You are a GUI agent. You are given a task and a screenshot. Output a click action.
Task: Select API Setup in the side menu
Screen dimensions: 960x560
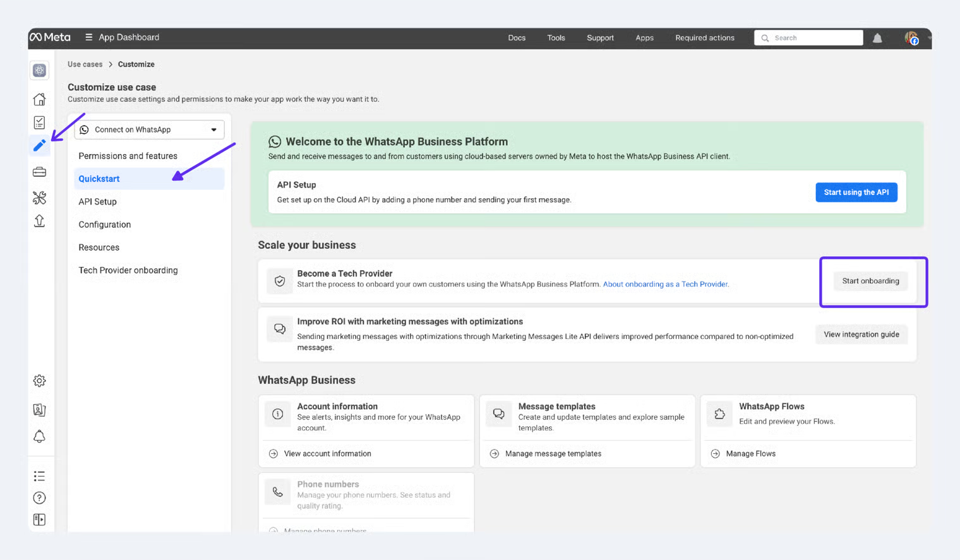[97, 202]
